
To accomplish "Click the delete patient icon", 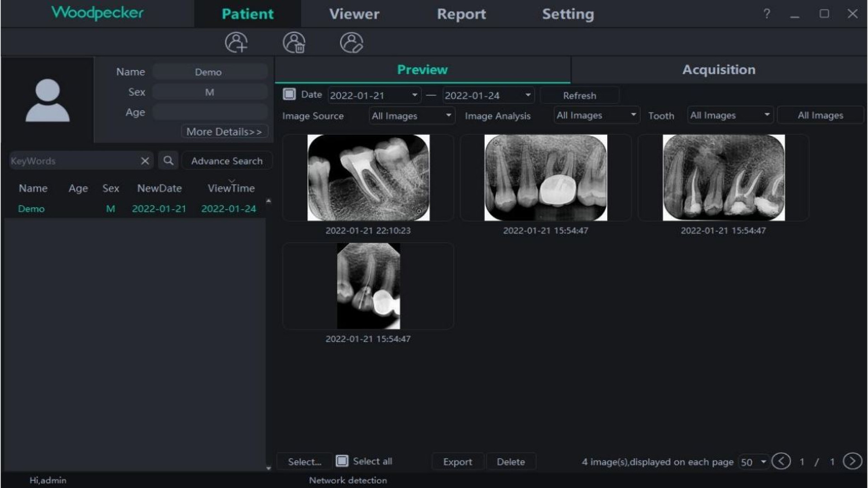I will coord(294,43).
